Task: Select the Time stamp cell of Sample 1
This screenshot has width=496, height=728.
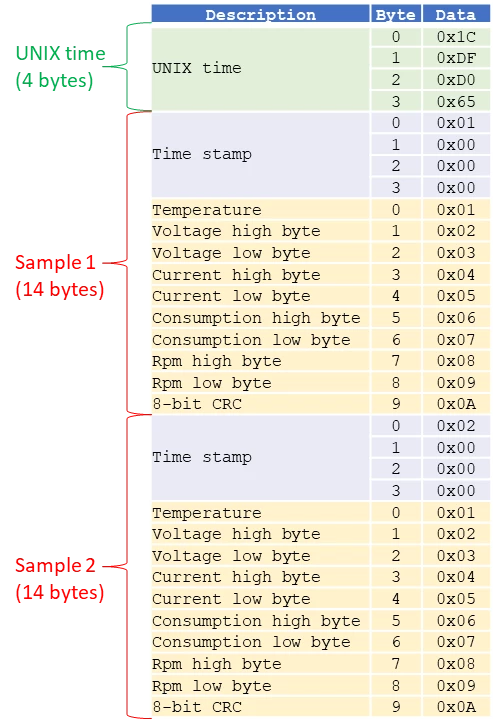Action: coord(261,155)
